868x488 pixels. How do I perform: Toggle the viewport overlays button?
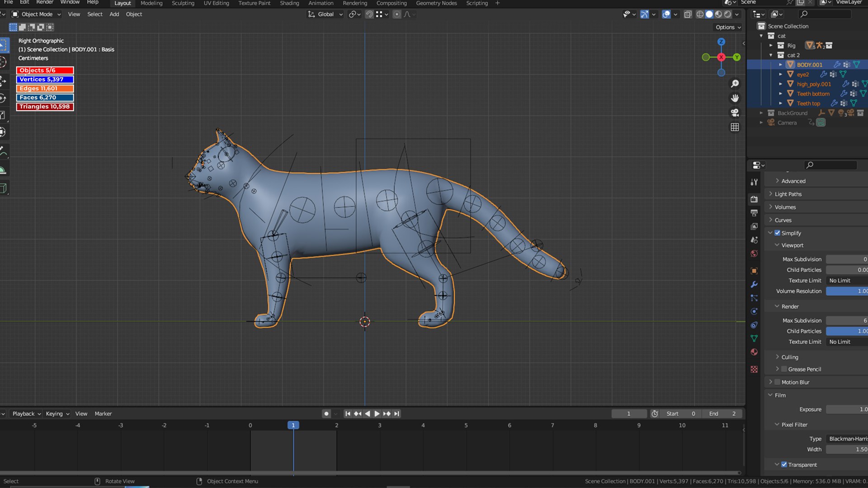coord(666,14)
